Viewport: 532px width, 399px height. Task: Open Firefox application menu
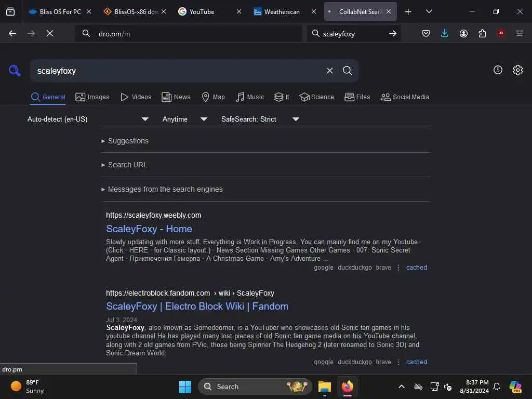(520, 33)
